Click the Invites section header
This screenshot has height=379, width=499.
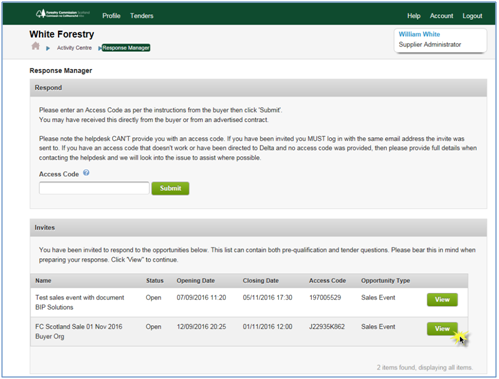(258, 228)
